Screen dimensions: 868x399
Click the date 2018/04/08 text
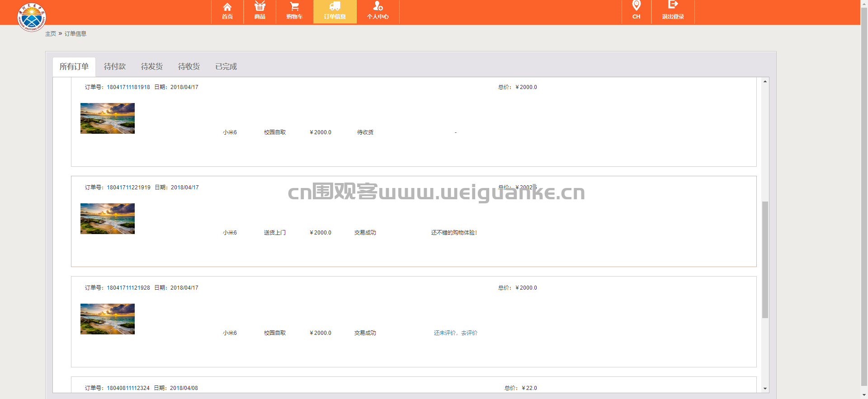click(x=184, y=388)
